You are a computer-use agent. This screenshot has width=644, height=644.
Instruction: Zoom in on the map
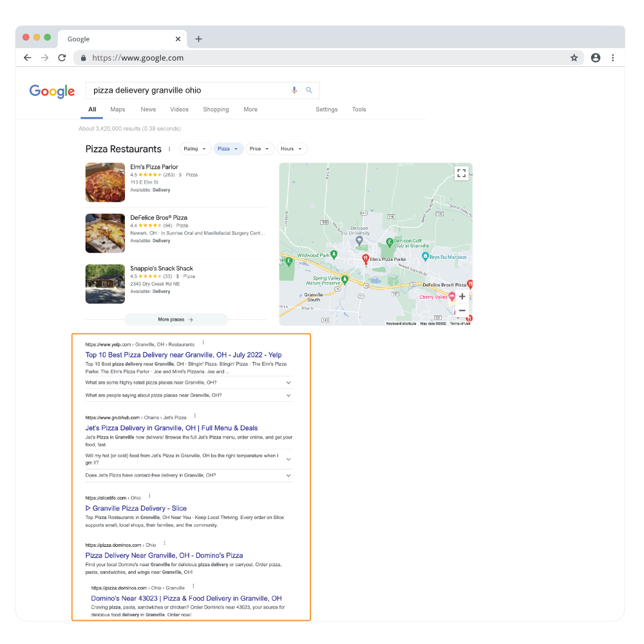point(462,296)
